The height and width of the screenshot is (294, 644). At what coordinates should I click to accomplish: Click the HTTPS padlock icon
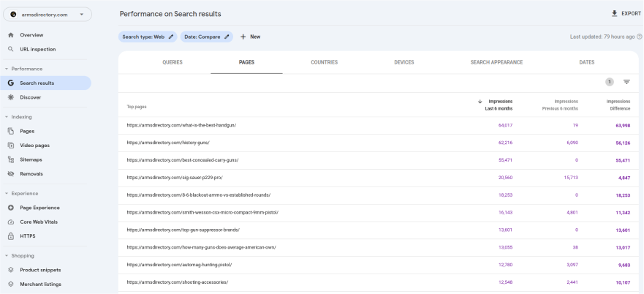[x=11, y=236]
